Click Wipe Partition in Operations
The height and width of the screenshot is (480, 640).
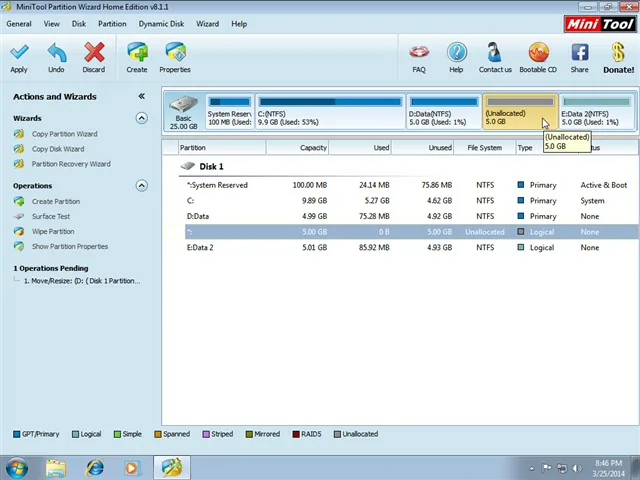click(52, 231)
